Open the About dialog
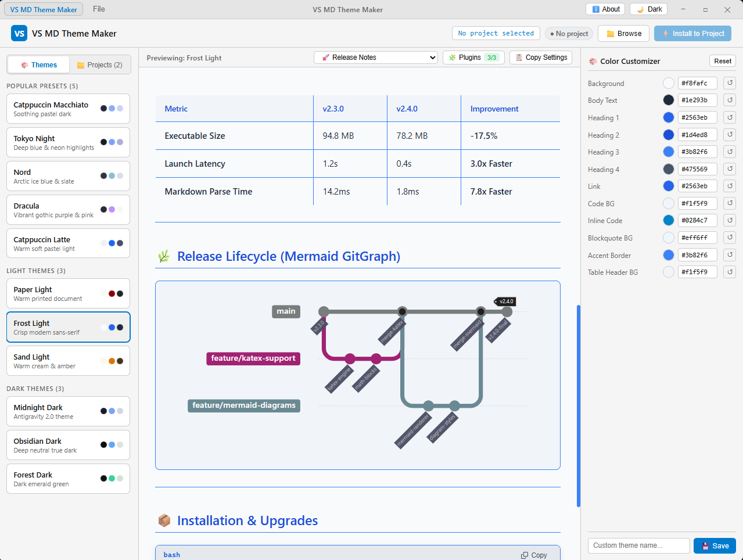Image resolution: width=743 pixels, height=560 pixels. pyautogui.click(x=605, y=9)
